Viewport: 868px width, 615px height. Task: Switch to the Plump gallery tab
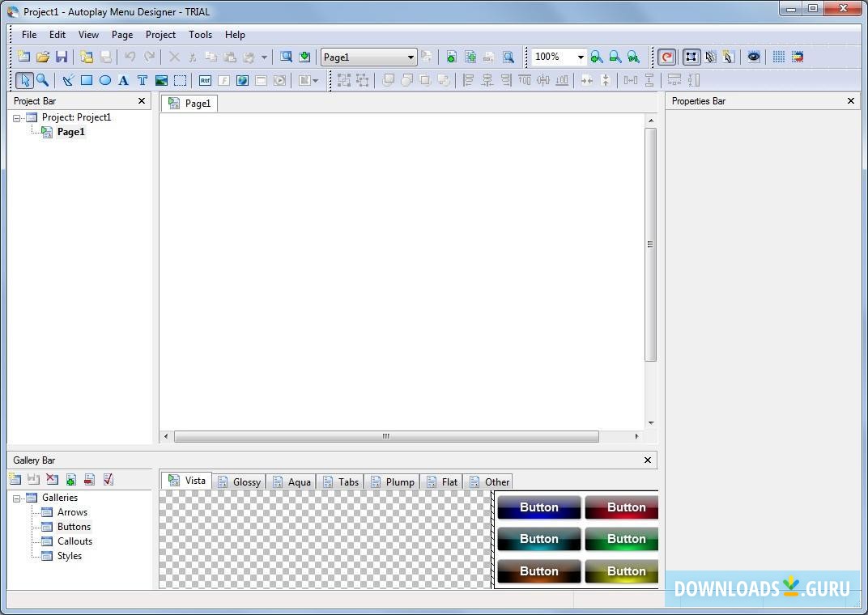coord(393,481)
